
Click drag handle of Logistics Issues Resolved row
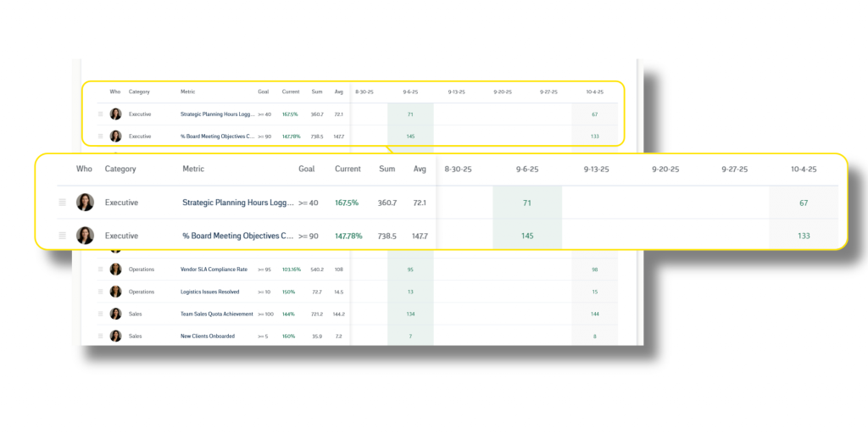click(101, 292)
